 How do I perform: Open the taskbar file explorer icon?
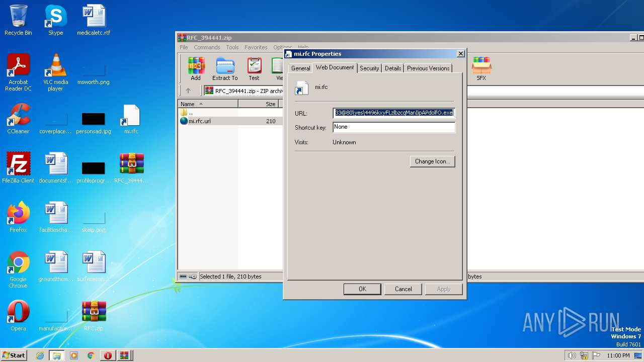pos(57,355)
